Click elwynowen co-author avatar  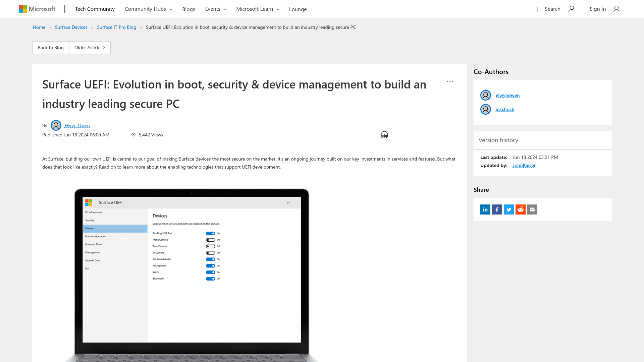tap(486, 95)
